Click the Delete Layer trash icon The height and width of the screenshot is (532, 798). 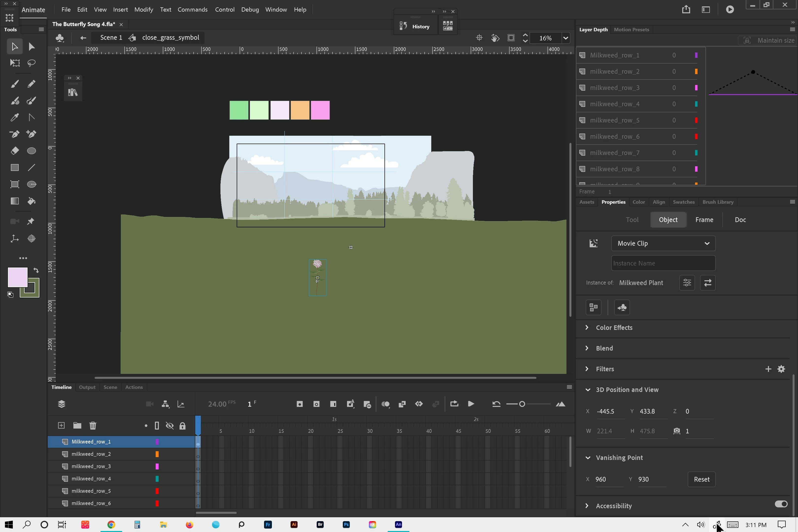pos(93,425)
